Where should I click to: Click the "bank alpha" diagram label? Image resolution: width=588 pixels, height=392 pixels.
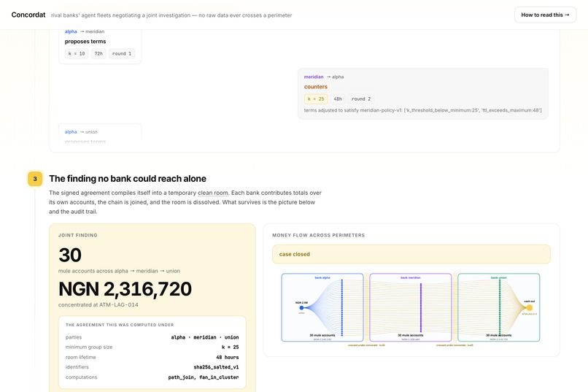click(x=322, y=278)
